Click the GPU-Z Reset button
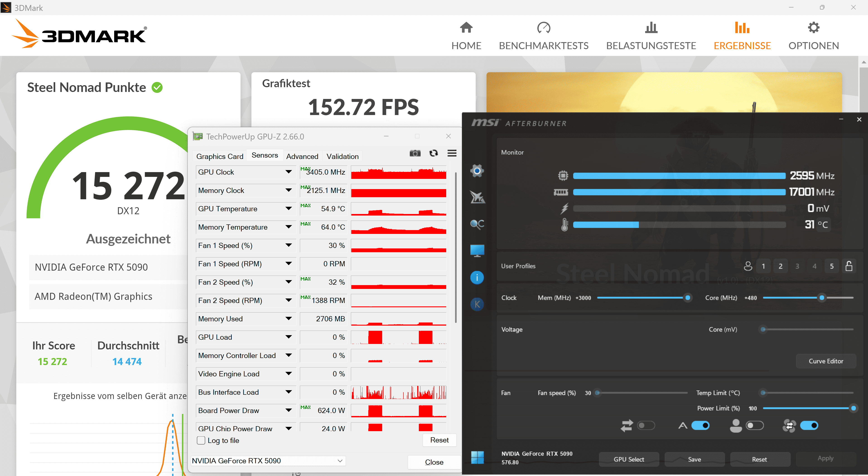 [x=439, y=440]
